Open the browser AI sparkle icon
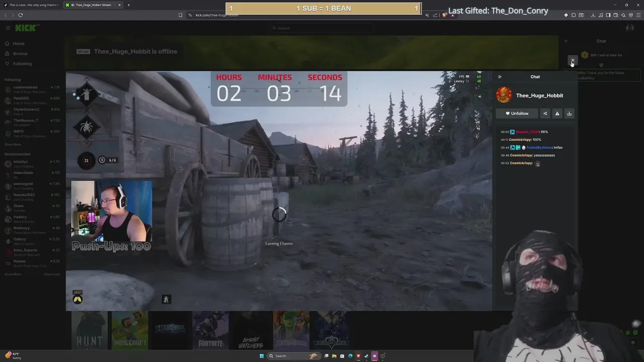 pos(623,15)
